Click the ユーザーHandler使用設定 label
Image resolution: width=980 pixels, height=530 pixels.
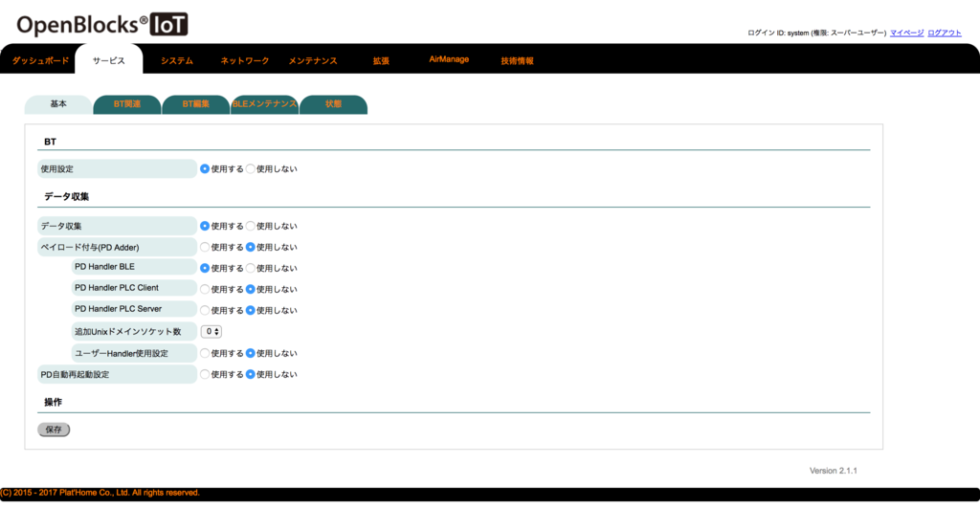133,353
